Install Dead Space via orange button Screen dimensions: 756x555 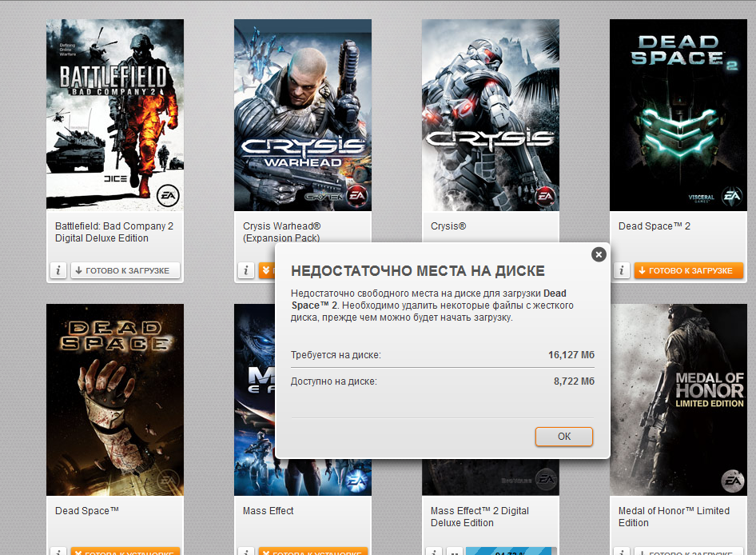(x=125, y=551)
